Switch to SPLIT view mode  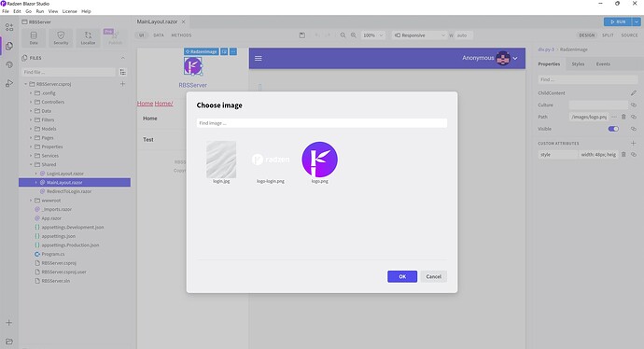(x=608, y=35)
